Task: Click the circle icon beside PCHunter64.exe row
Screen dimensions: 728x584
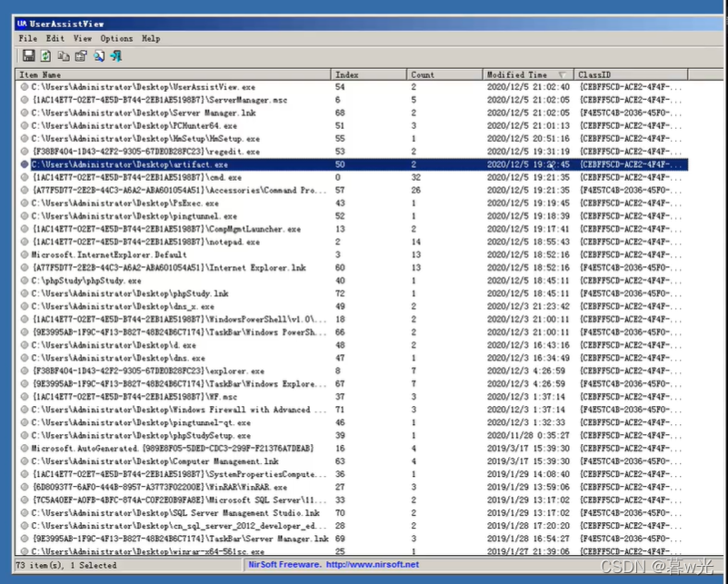Action: point(25,125)
